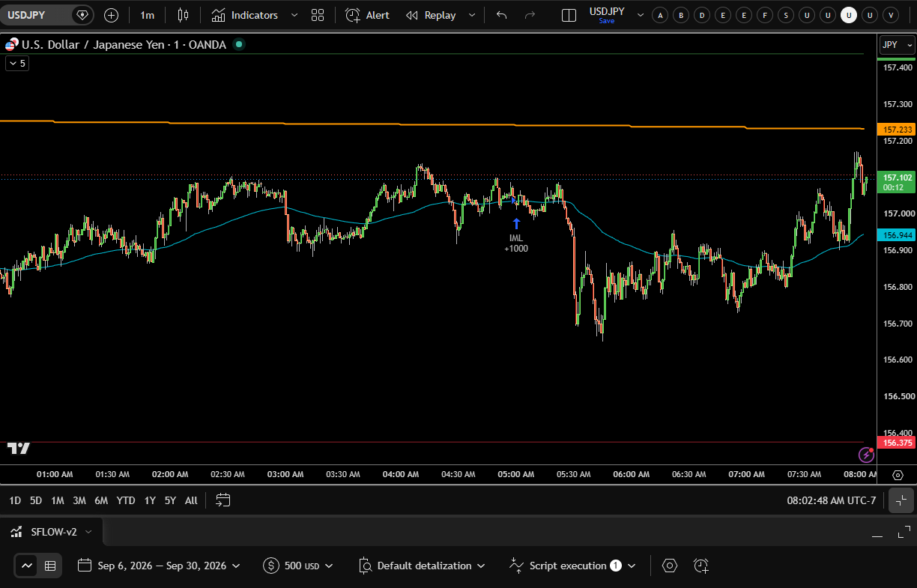The image size is (917, 588).
Task: Open the 1m interval selector
Action: 147,15
